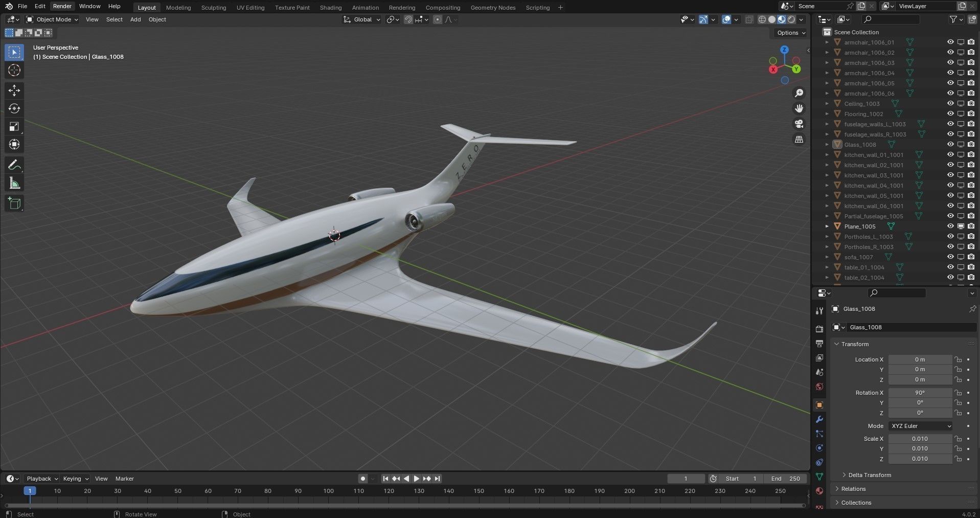The height and width of the screenshot is (518, 980).
Task: Hide armchair_1006_01 in viewport
Action: tap(950, 42)
